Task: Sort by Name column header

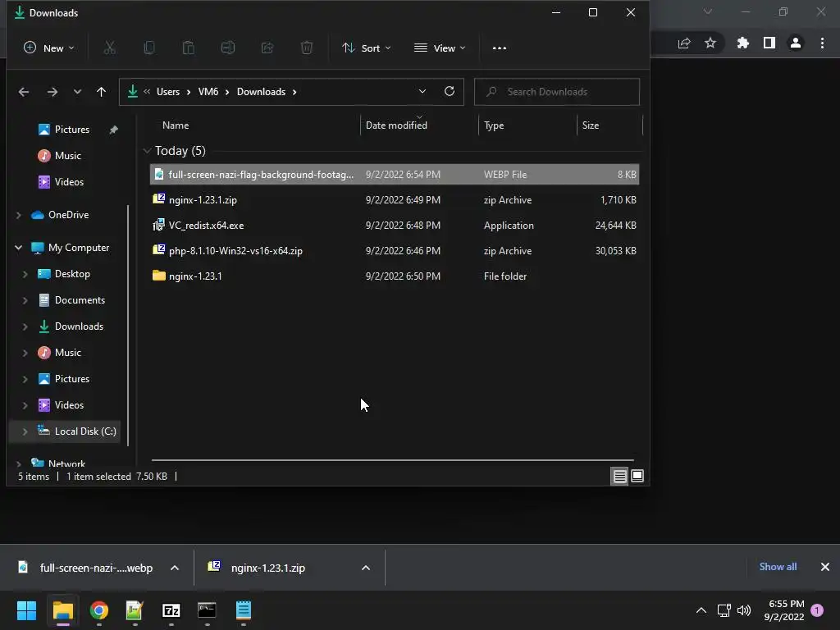Action: click(176, 126)
